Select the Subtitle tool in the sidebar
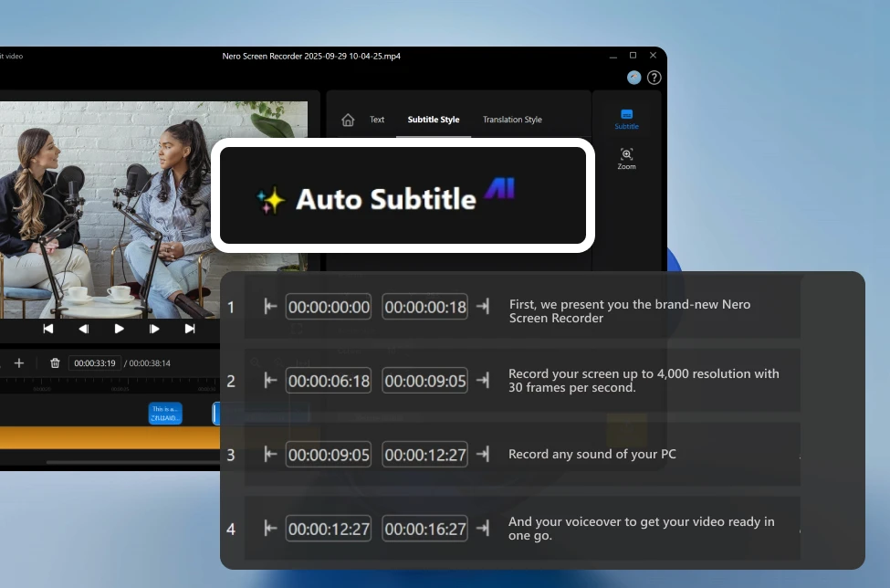 pyautogui.click(x=626, y=120)
